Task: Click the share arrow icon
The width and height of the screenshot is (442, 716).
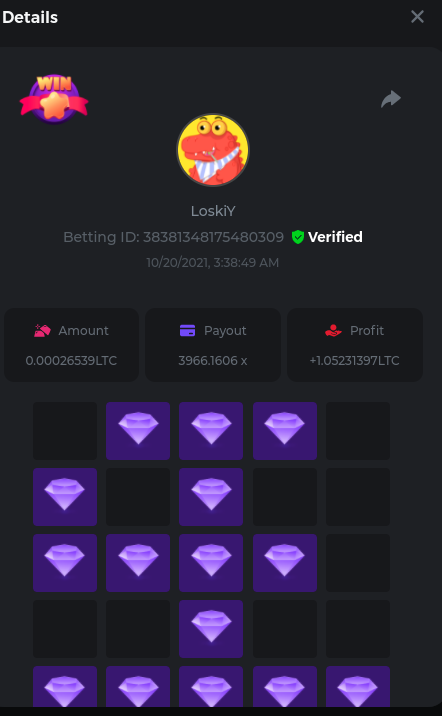Action: (391, 99)
